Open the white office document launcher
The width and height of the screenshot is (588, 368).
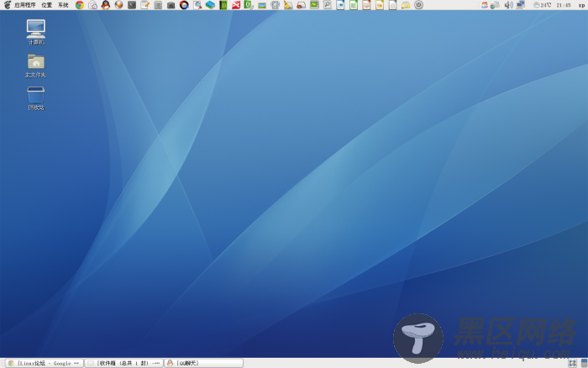(392, 5)
